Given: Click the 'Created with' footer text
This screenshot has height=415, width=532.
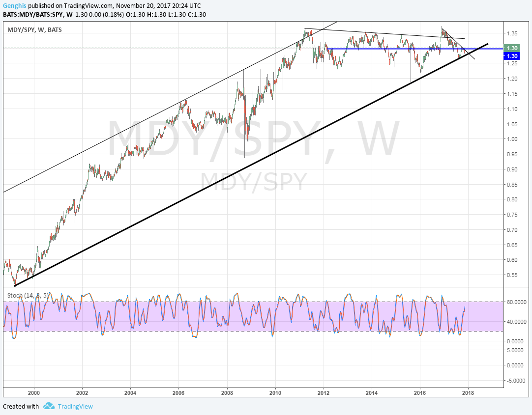Looking at the screenshot, I should coord(21,406).
